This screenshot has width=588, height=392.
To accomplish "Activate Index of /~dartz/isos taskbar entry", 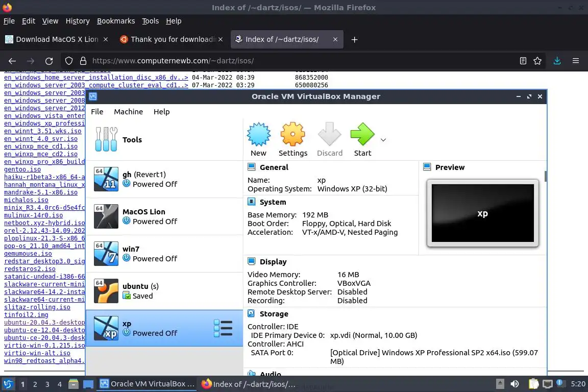I will [x=249, y=384].
